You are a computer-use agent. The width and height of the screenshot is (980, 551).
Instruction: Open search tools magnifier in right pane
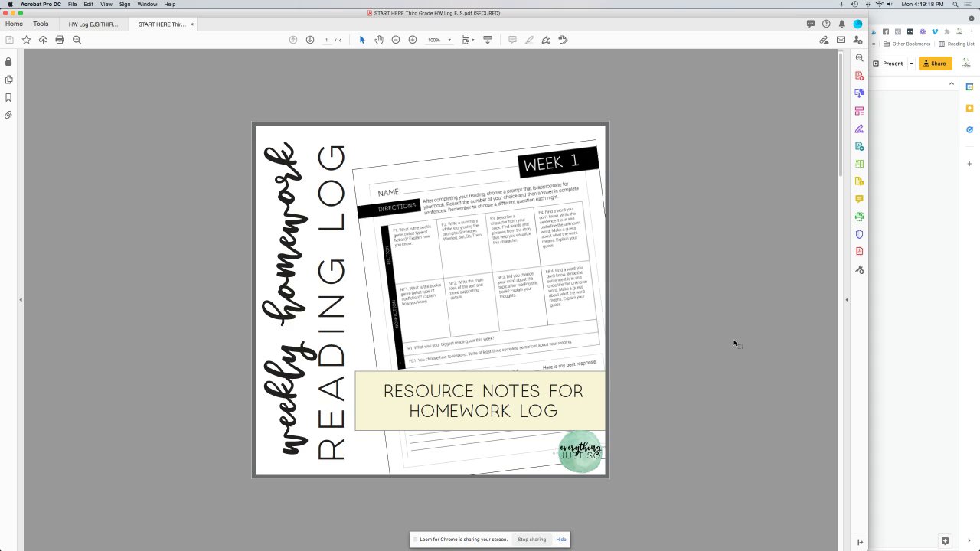click(860, 58)
